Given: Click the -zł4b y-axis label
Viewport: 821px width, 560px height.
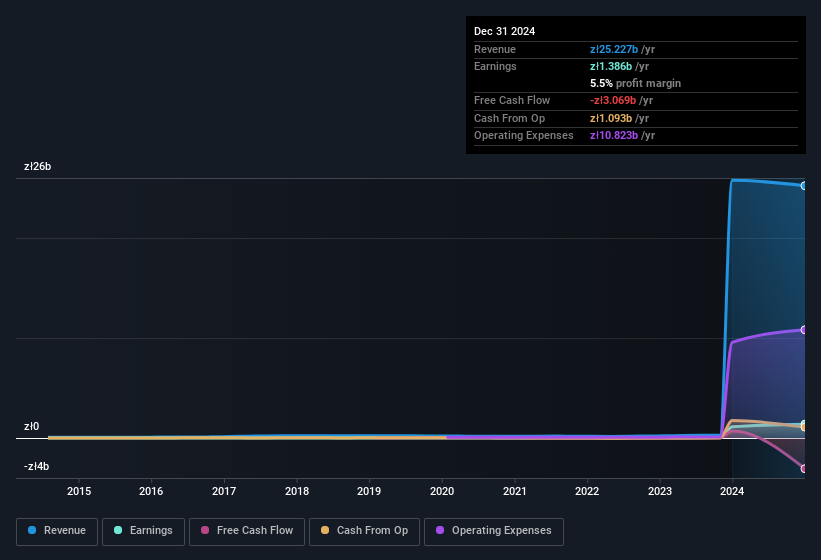Looking at the screenshot, I should [37, 466].
